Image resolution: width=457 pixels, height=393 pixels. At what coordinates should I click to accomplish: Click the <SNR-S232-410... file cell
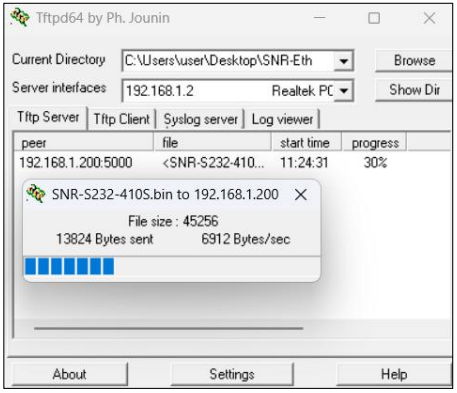[213, 163]
